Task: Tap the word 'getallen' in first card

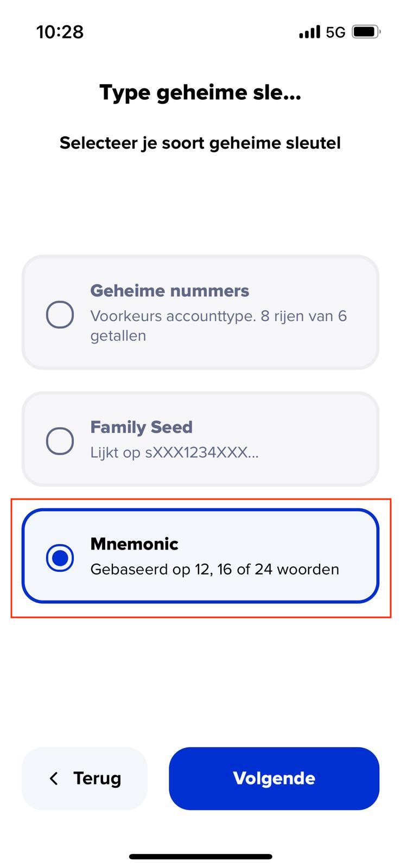Action: [118, 336]
